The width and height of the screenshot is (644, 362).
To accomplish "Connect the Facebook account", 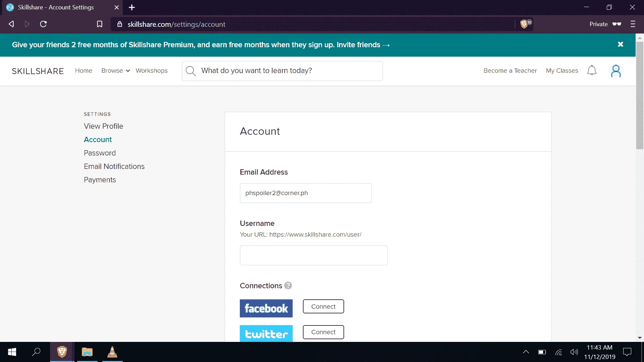I will pyautogui.click(x=323, y=306).
